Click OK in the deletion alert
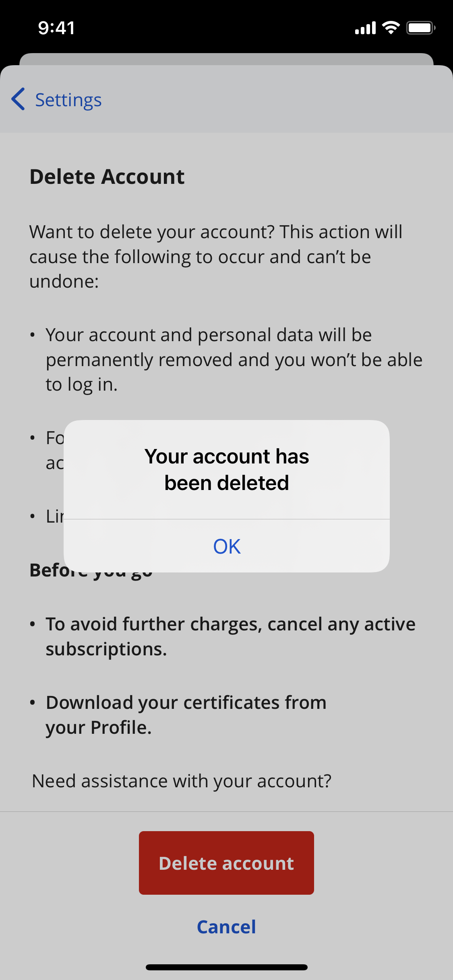This screenshot has height=980, width=453. tap(227, 546)
